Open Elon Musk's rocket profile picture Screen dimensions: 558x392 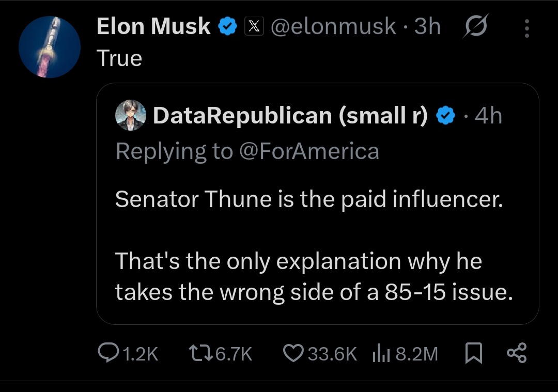[x=50, y=47]
